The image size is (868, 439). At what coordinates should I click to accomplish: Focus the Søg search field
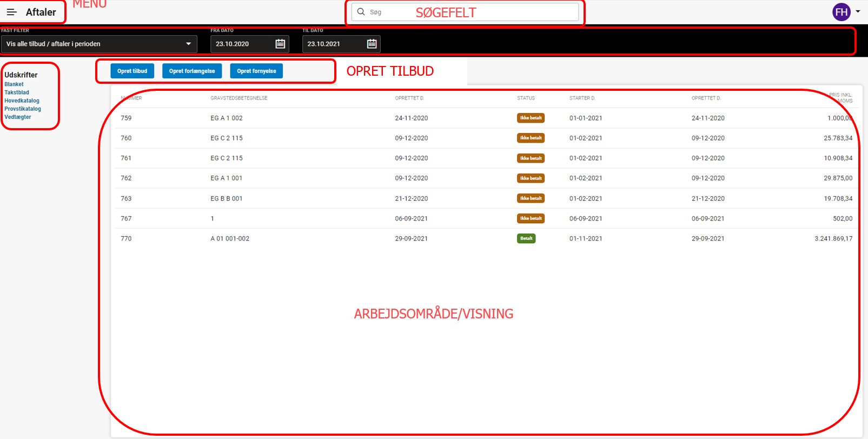[465, 12]
